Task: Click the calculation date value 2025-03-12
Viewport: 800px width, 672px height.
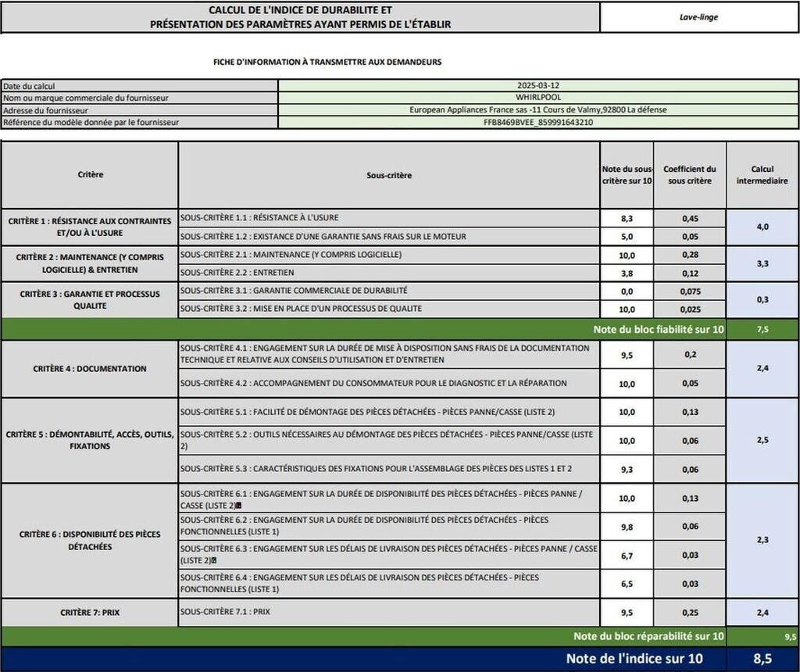Action: 538,85
